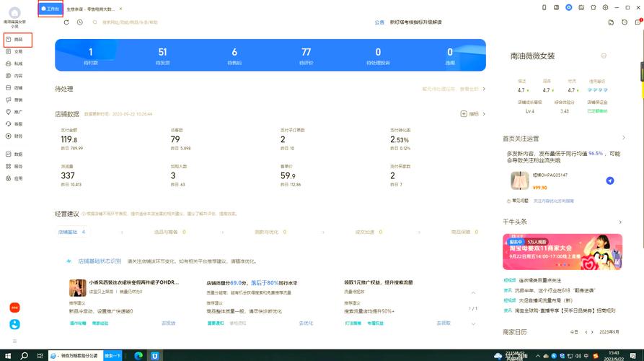Click the T-shirt skin icon in title bar
Screen dimensions: 644x361
[593, 7]
